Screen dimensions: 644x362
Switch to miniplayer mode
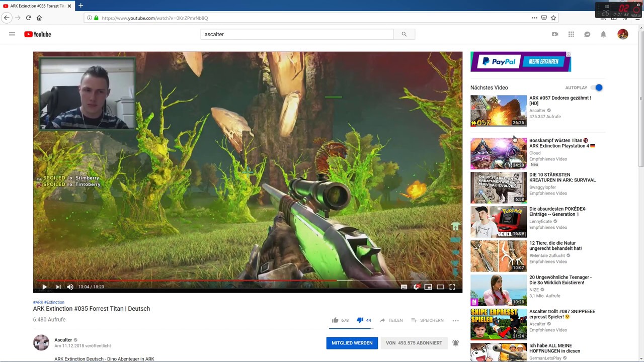click(x=428, y=287)
